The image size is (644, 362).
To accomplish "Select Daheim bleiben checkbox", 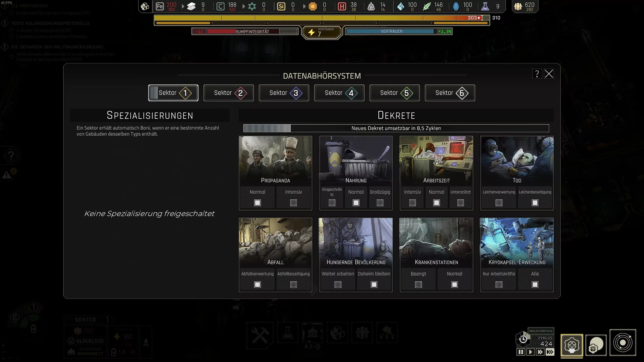I will [x=374, y=285].
